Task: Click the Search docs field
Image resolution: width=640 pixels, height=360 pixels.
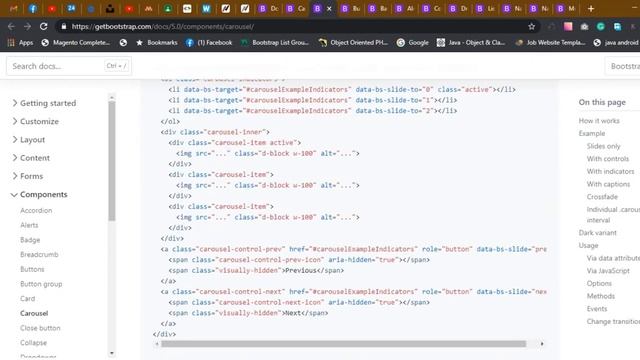Action: coord(69,66)
